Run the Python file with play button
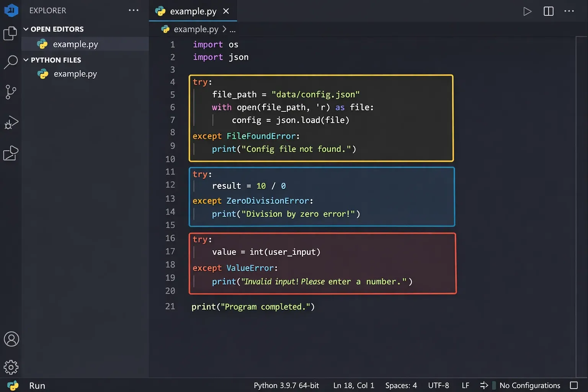The image size is (588, 392). click(x=527, y=11)
